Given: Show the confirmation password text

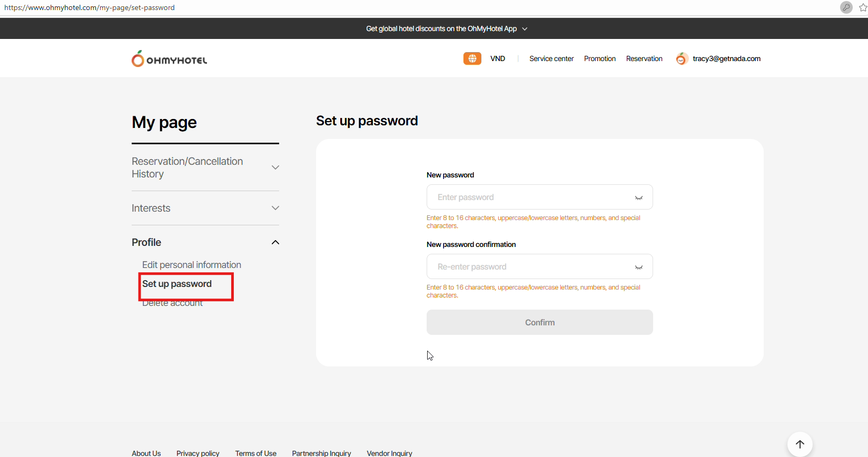Looking at the screenshot, I should coord(638,267).
